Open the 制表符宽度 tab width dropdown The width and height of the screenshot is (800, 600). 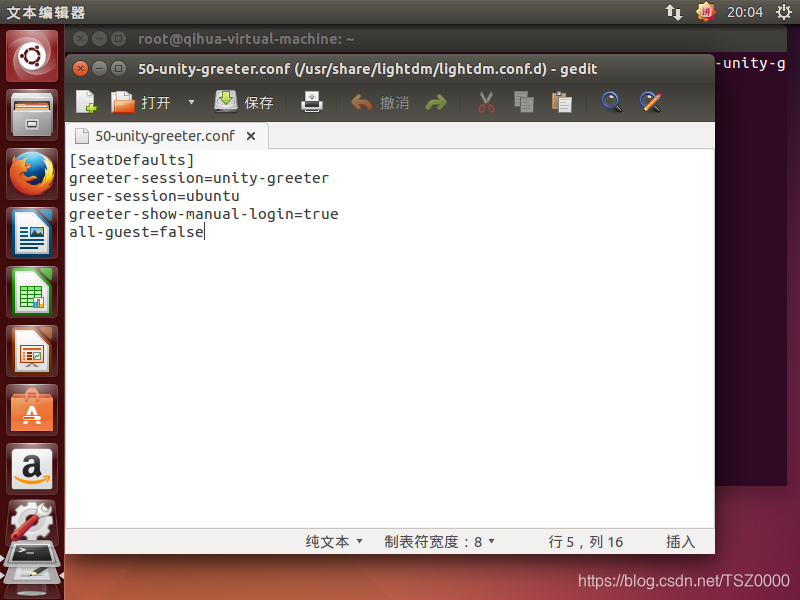coord(439,542)
